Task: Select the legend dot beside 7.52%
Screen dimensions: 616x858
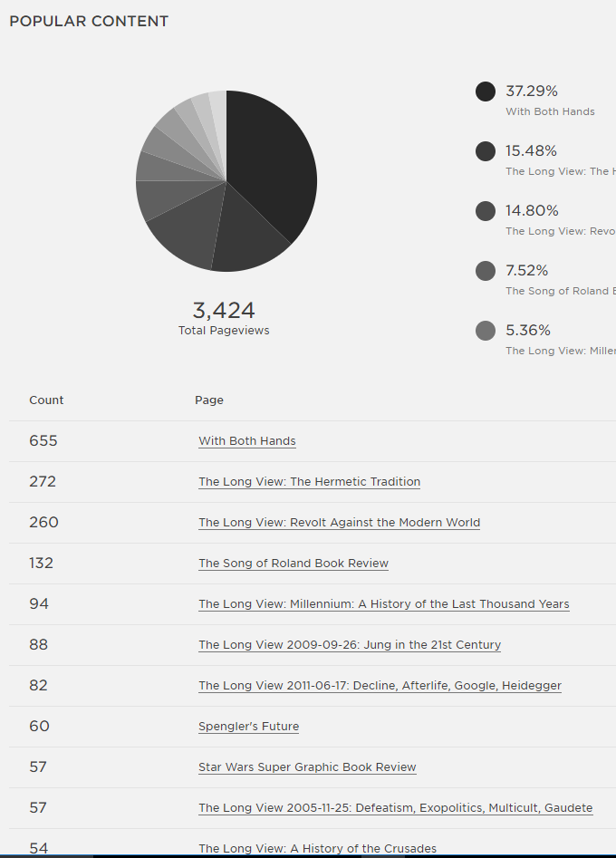Action: pyautogui.click(x=486, y=270)
